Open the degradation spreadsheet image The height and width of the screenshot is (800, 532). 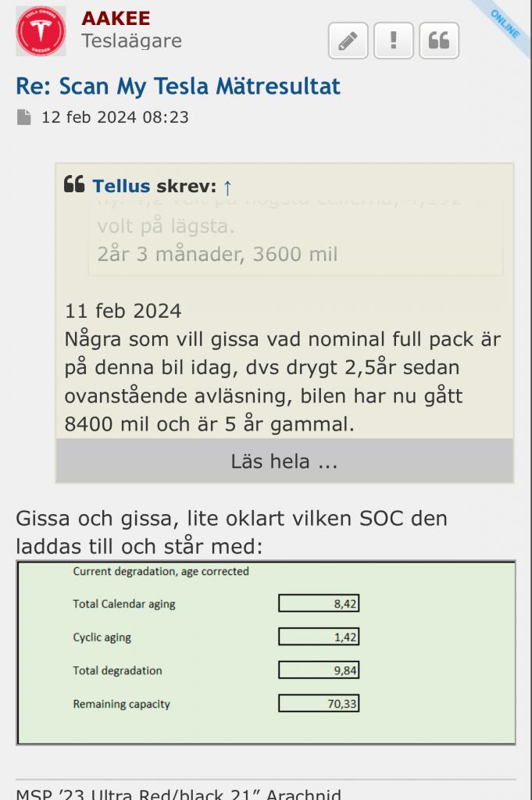266,652
